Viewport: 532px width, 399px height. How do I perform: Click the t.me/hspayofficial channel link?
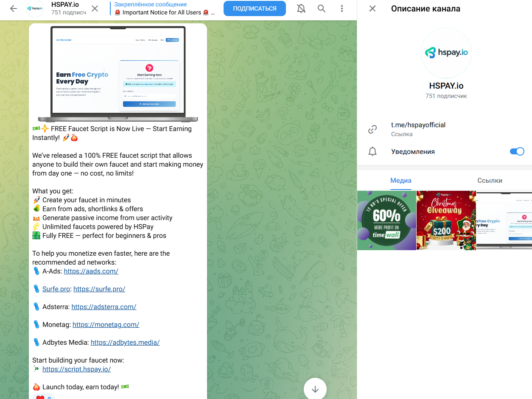click(x=418, y=125)
